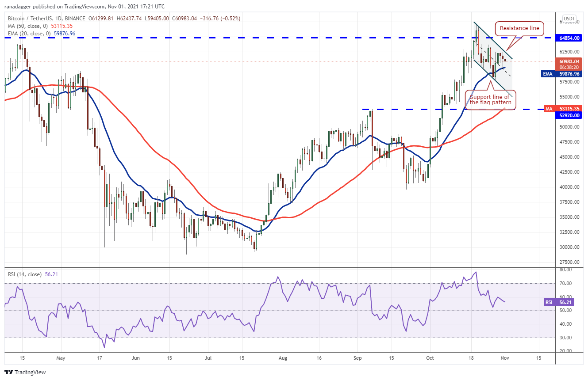Select the "Support line of the flag pattern" callout
This screenshot has height=380, width=588.
point(490,100)
